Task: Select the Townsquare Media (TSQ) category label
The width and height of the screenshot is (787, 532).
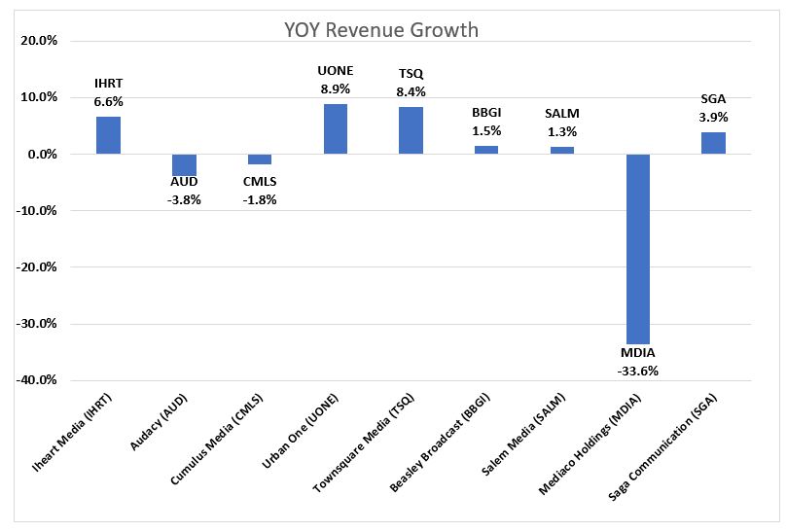Action: [364, 443]
